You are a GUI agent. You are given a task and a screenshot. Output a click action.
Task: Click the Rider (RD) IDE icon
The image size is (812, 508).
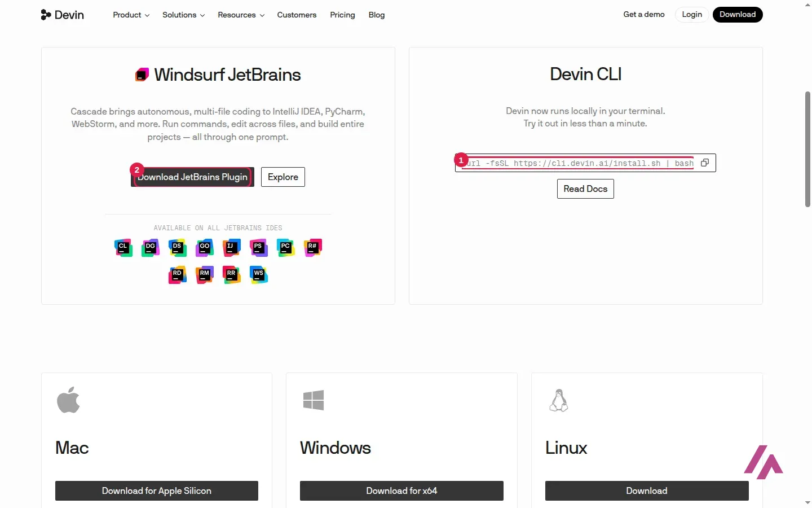(177, 275)
